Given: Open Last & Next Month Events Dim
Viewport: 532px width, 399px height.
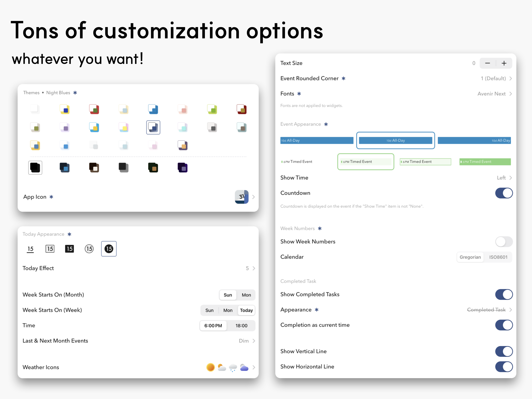Looking at the screenshot, I should point(139,341).
